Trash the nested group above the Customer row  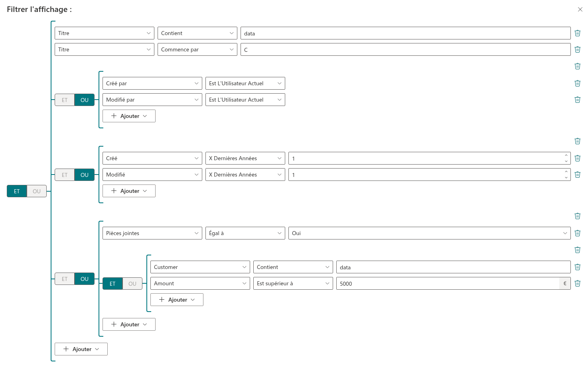coord(577,250)
